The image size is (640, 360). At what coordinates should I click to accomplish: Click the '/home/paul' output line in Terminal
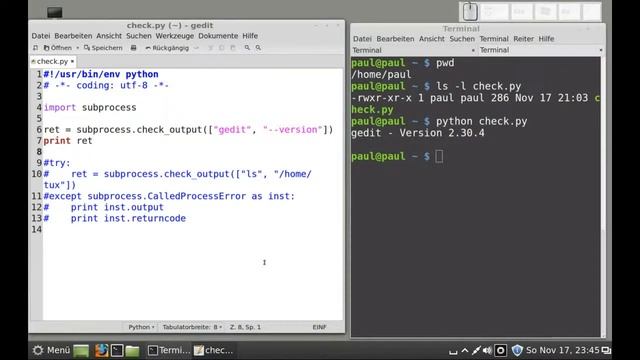tap(381, 74)
